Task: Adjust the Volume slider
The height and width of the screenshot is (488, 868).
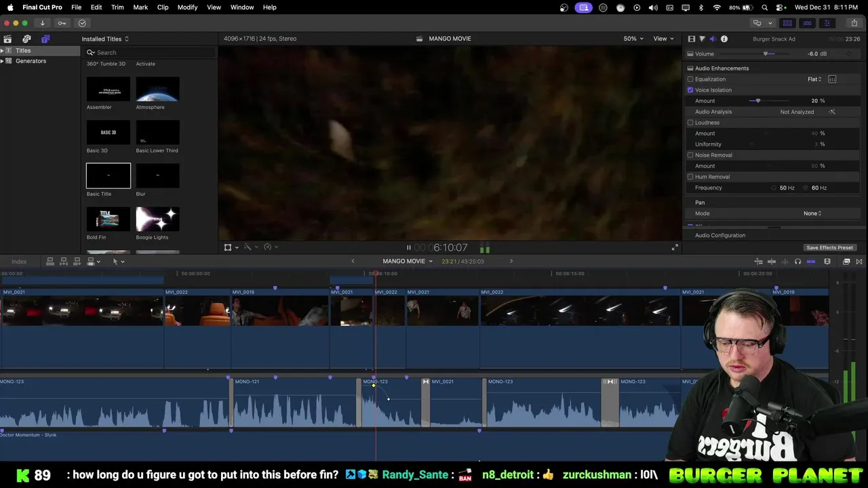Action: coord(766,54)
